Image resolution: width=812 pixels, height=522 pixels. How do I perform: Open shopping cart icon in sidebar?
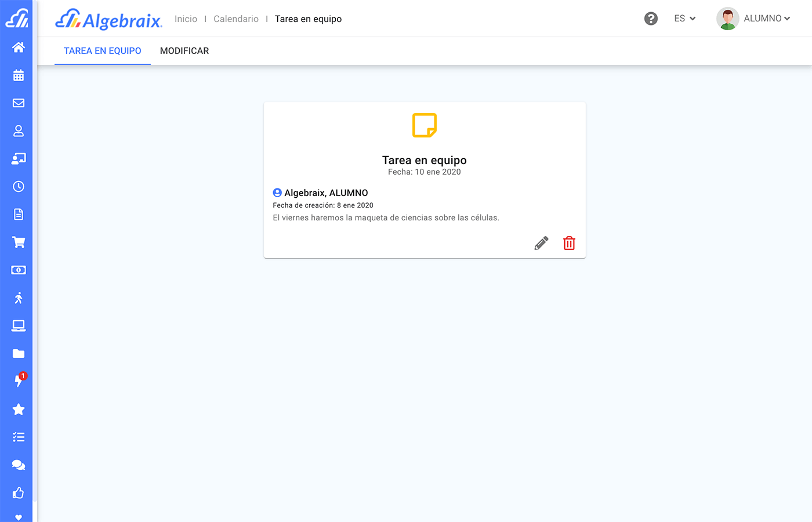point(19,242)
